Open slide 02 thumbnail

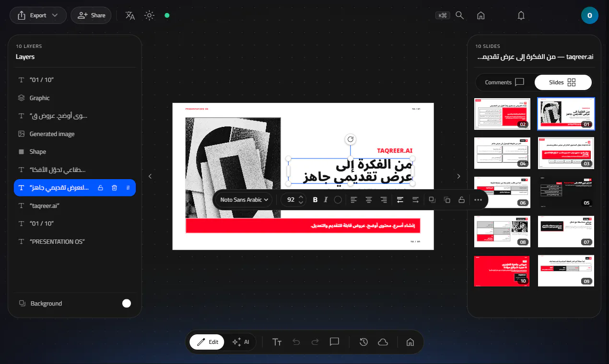tap(502, 114)
